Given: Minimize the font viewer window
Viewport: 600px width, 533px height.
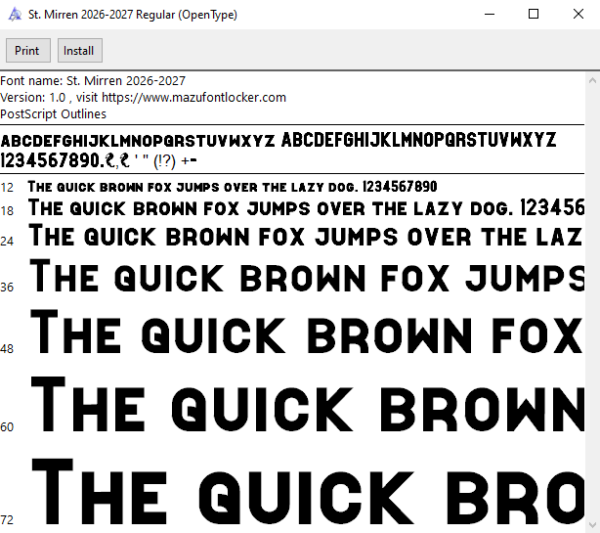Looking at the screenshot, I should tap(489, 15).
